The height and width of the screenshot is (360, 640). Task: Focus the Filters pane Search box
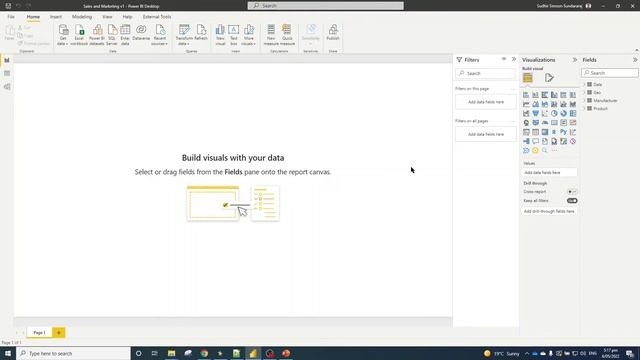(486, 73)
